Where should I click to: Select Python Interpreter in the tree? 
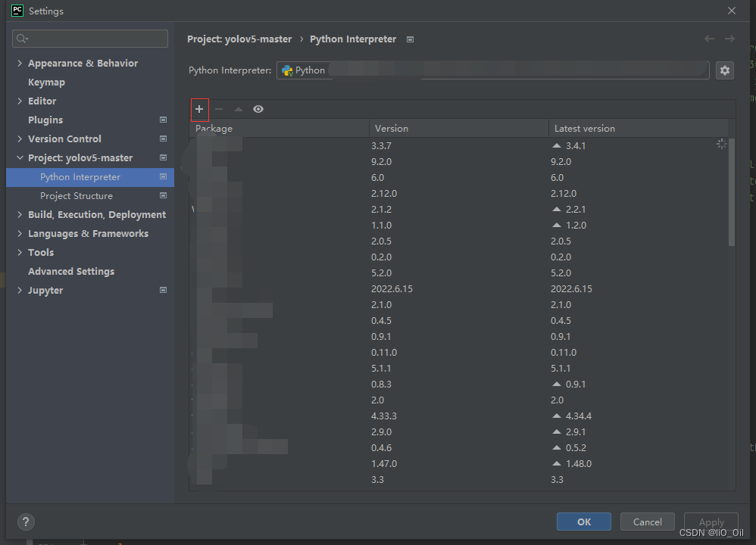point(90,177)
